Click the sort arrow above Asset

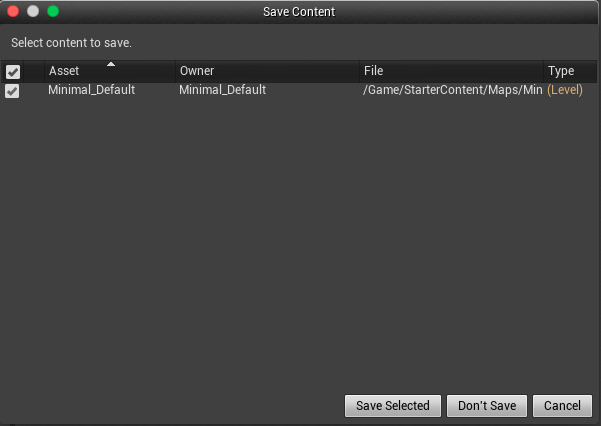111,65
